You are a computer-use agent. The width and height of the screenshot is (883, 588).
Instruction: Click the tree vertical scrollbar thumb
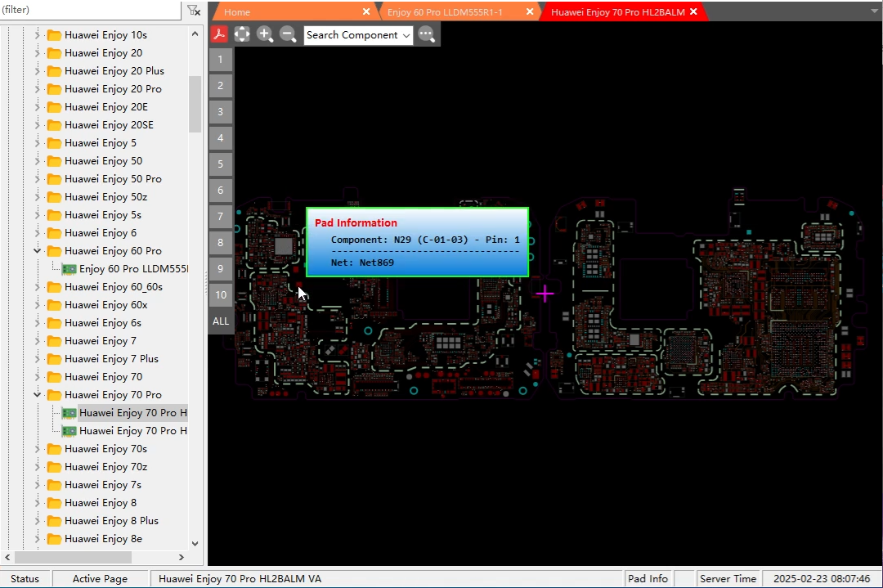coord(195,104)
